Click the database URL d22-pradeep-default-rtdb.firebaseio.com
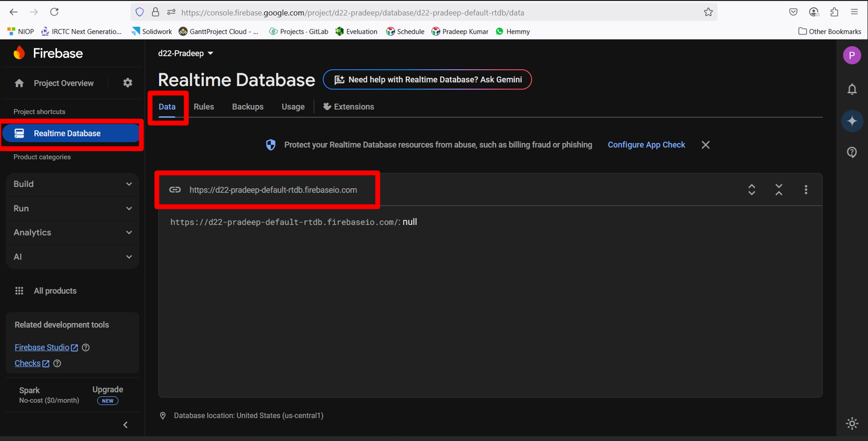This screenshot has width=868, height=441. (x=273, y=190)
